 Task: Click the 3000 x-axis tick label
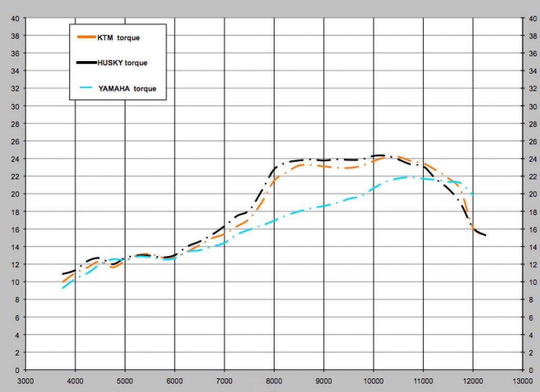pos(25,380)
